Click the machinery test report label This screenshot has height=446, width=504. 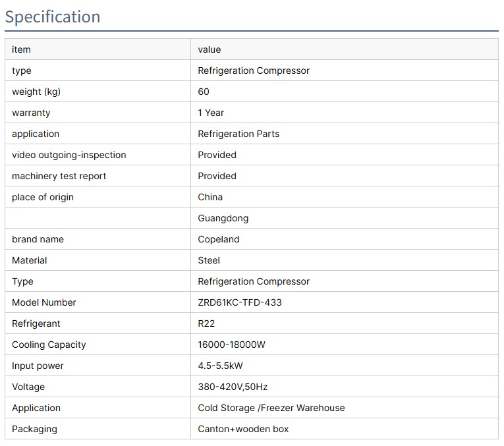click(x=59, y=176)
